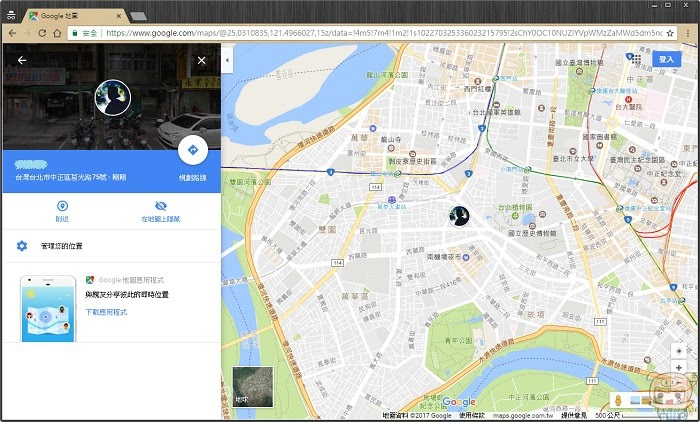This screenshot has height=422, width=700.
Task: Toggle the hide-on-map crossed eye icon
Action: 161,206
